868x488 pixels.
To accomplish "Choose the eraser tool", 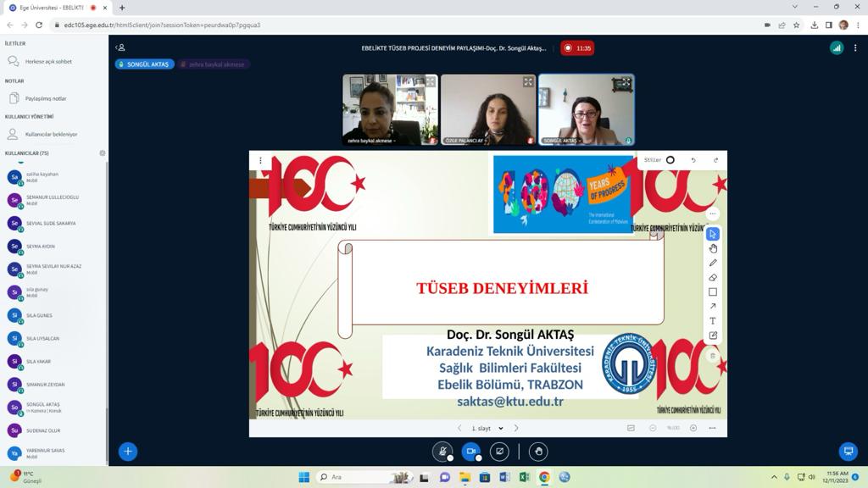I will coord(712,277).
